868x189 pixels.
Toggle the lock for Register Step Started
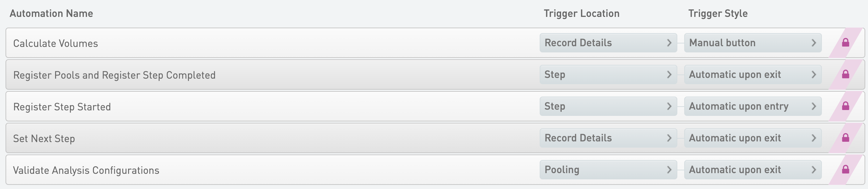tap(845, 106)
